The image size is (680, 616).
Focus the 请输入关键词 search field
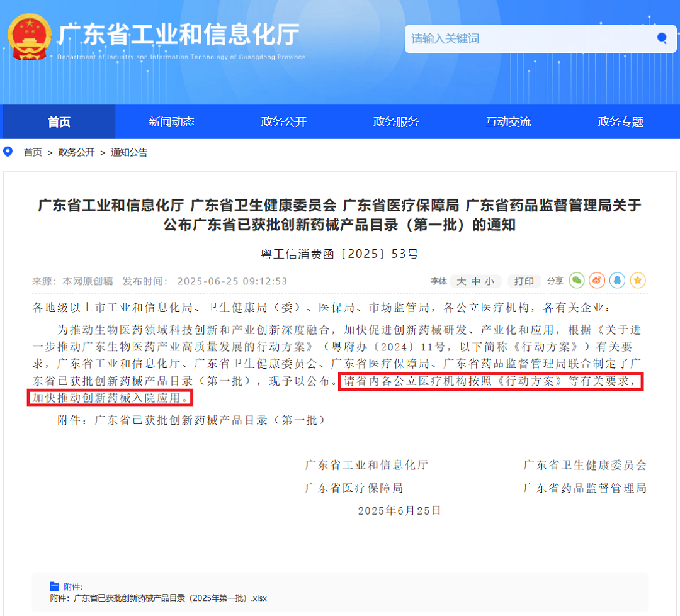coord(540,38)
